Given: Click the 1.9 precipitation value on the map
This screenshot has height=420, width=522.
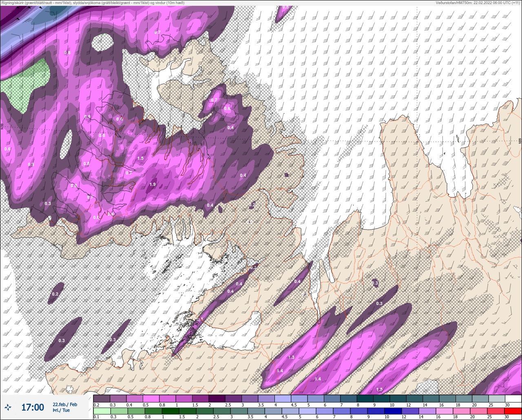Looking at the screenshot, I should click(152, 185).
